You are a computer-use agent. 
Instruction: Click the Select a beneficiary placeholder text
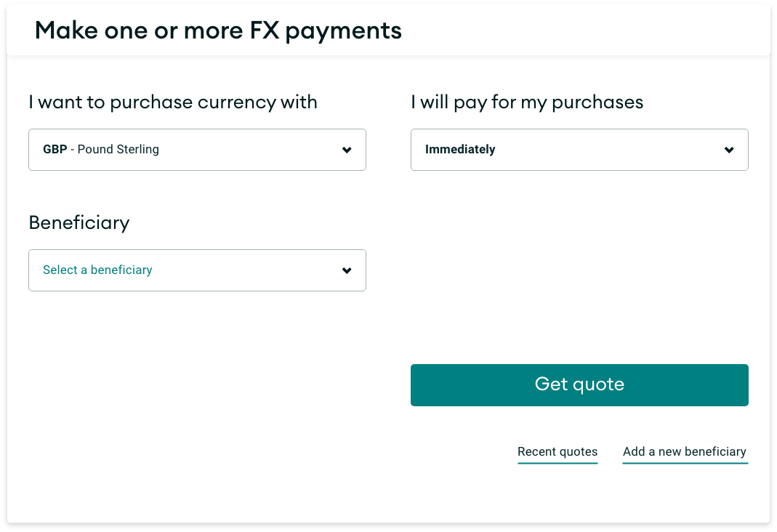(97, 270)
